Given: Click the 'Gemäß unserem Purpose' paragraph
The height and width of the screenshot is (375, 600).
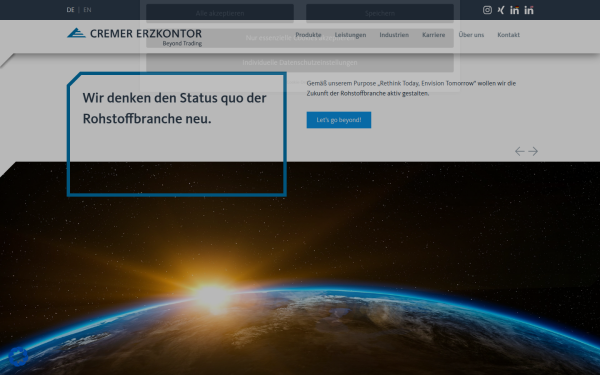Looking at the screenshot, I should tap(411, 88).
